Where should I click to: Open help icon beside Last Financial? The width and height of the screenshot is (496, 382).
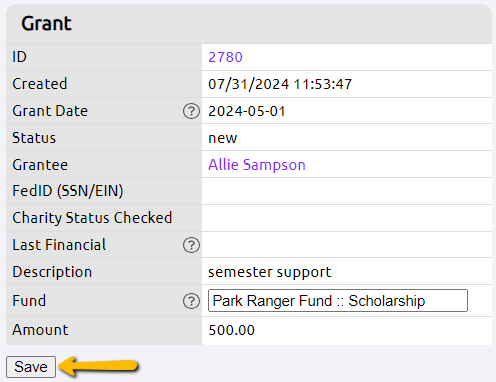tap(191, 245)
